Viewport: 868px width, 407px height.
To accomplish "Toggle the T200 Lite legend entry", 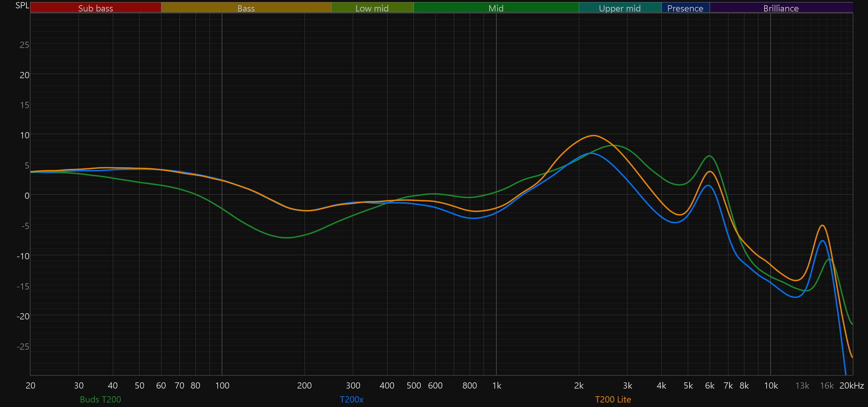I will point(613,399).
